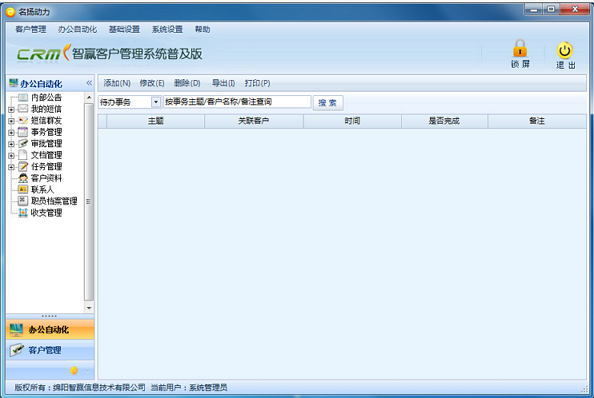The image size is (594, 398).
Task: Expand the 任务管理 tree node
Action: (x=11, y=167)
